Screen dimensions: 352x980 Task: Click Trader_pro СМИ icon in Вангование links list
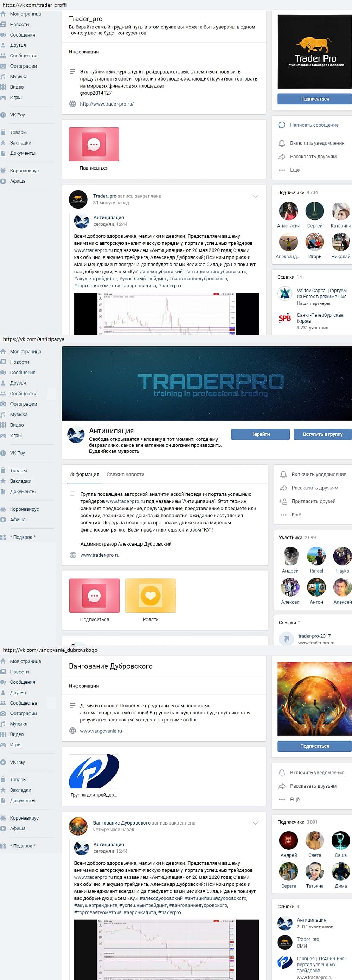tap(285, 942)
